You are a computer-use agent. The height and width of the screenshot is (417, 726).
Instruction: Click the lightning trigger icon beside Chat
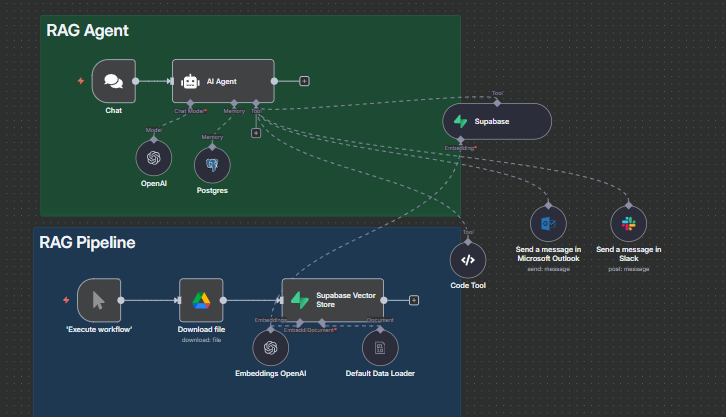80,80
